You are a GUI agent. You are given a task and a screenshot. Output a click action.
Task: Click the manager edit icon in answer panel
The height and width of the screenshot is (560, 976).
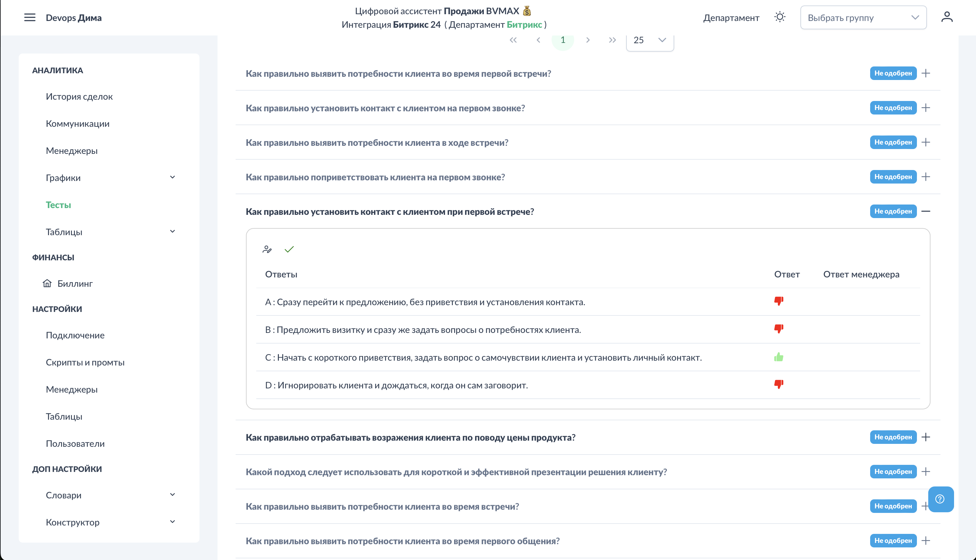coord(267,250)
